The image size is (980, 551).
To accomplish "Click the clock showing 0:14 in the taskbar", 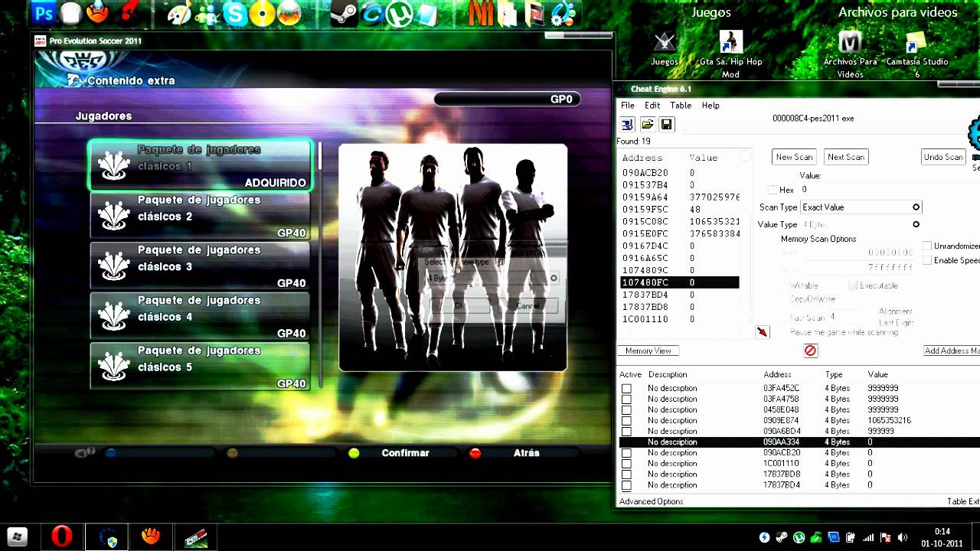I will point(942,532).
